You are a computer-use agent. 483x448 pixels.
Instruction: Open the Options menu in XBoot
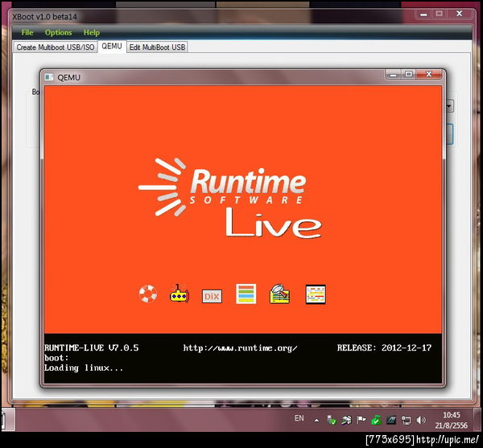58,33
